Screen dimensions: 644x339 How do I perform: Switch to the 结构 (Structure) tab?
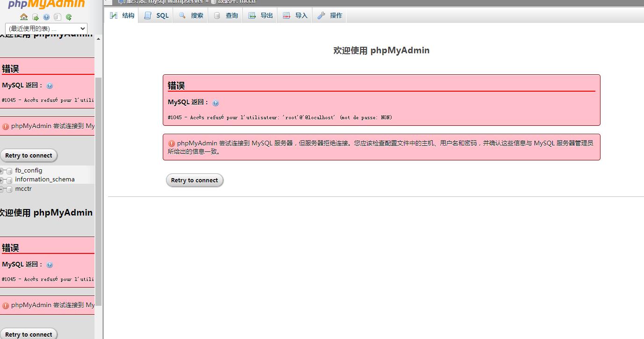pos(122,15)
